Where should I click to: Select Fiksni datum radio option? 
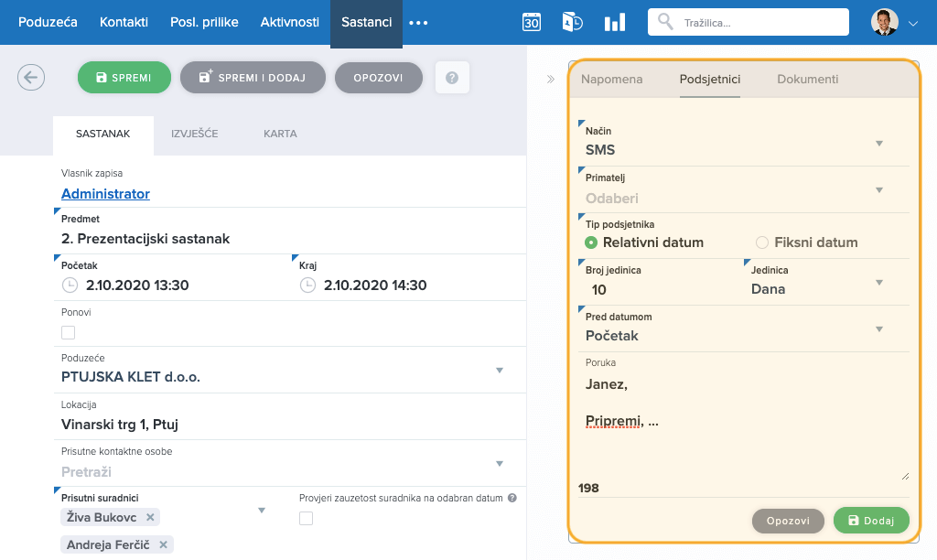pos(762,242)
